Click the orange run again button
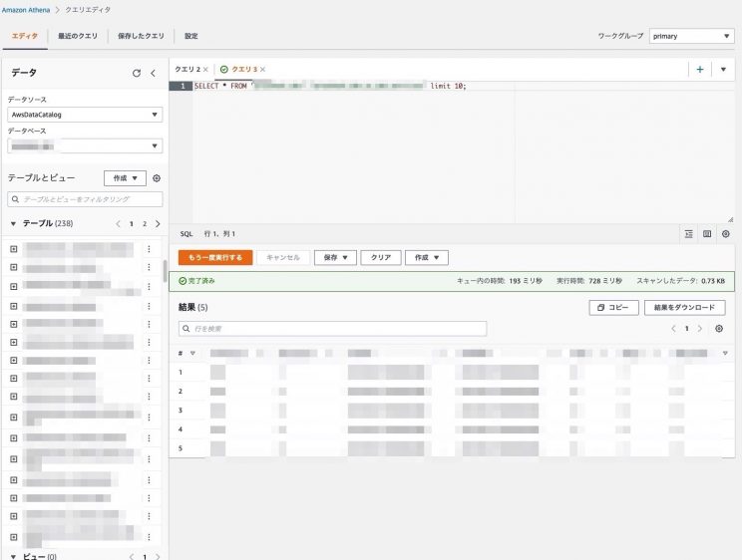The height and width of the screenshot is (560, 742). 215,257
